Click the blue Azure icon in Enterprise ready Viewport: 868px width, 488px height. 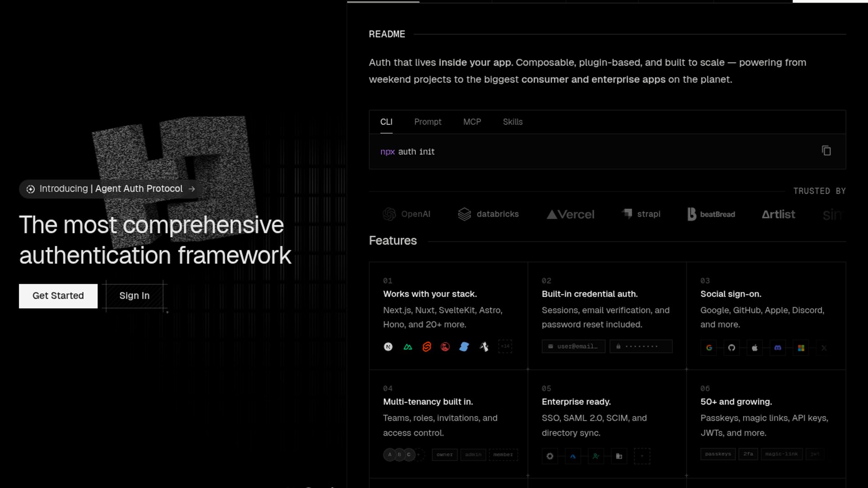tap(573, 456)
